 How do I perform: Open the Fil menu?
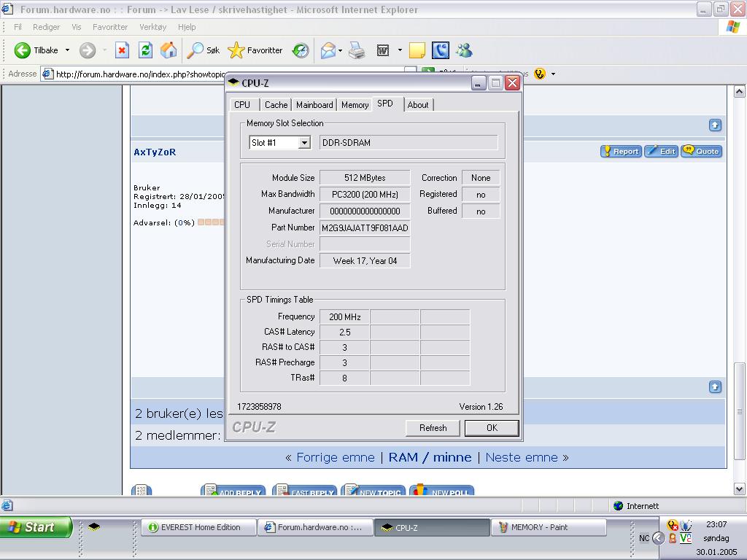coord(18,27)
